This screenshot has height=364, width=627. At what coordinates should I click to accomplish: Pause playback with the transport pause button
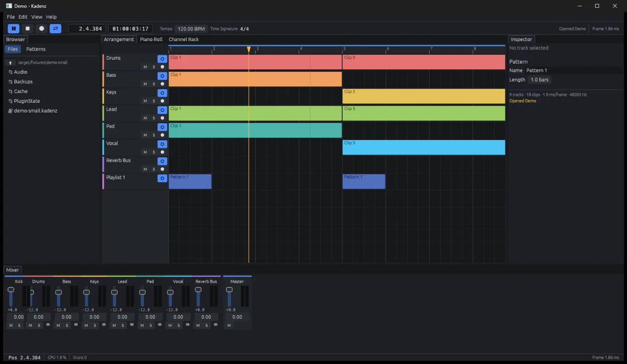coord(13,29)
